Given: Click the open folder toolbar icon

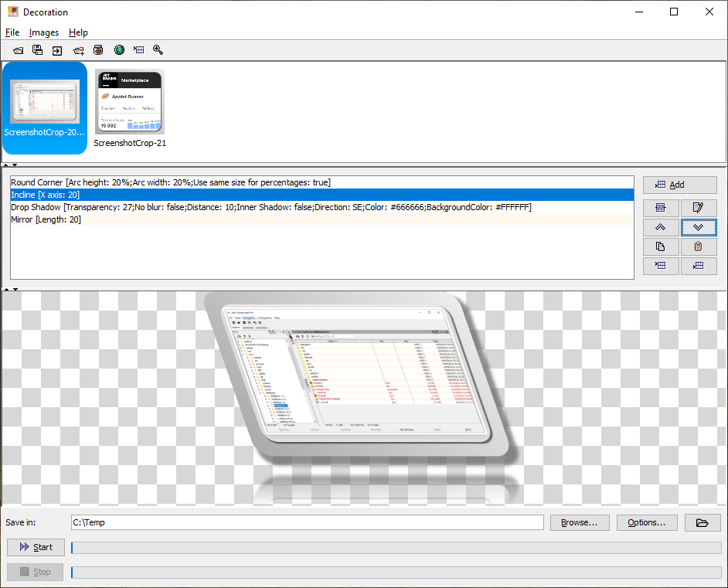Looking at the screenshot, I should pyautogui.click(x=18, y=50).
